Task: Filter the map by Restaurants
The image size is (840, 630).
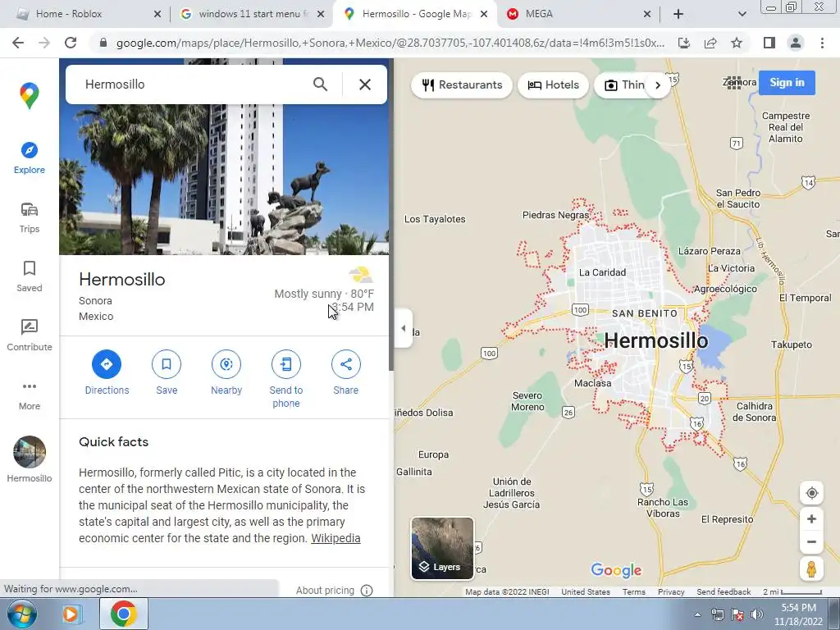Action: 462,84
